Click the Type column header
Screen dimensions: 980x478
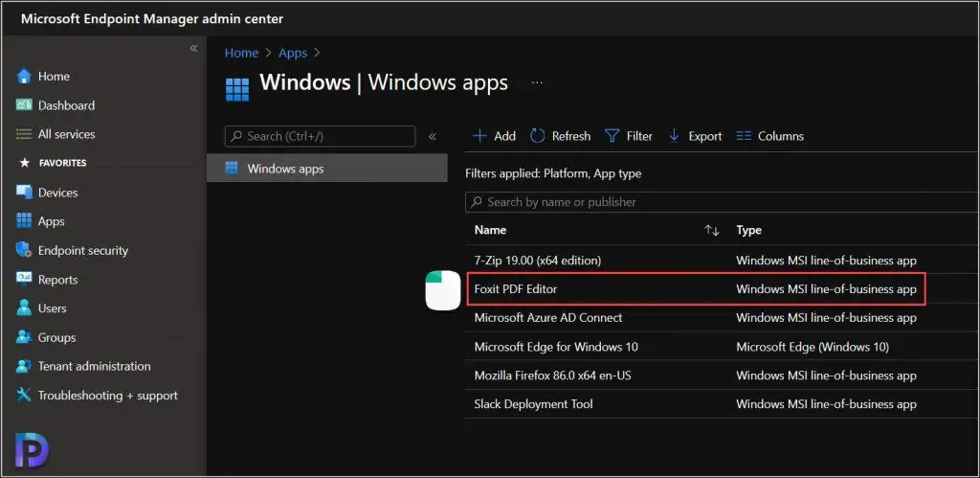pyautogui.click(x=748, y=230)
